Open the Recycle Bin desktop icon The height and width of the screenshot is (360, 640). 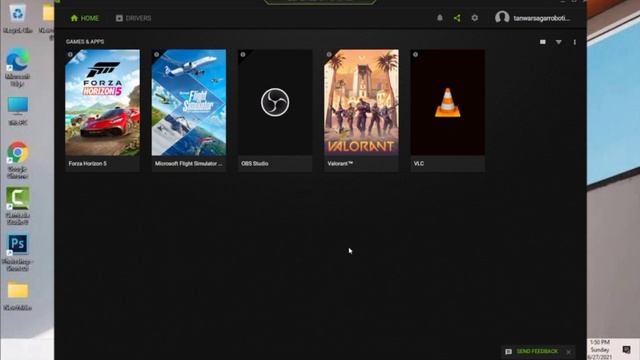pyautogui.click(x=18, y=18)
